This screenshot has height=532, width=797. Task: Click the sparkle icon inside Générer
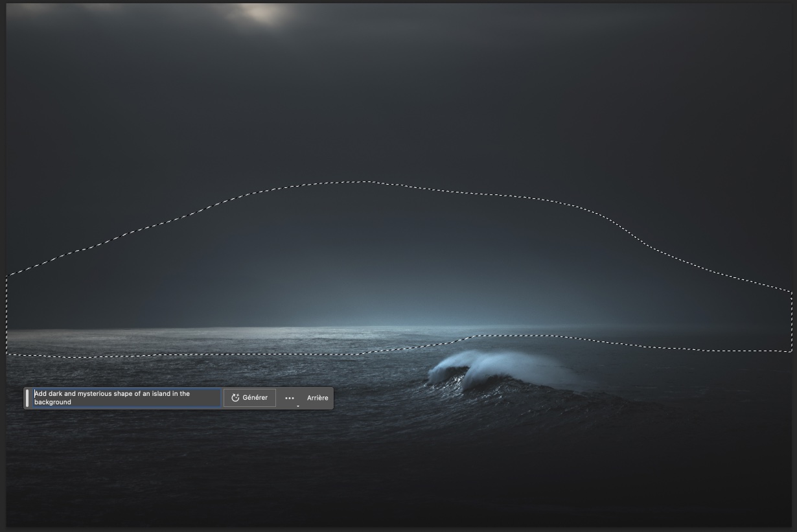(x=236, y=398)
